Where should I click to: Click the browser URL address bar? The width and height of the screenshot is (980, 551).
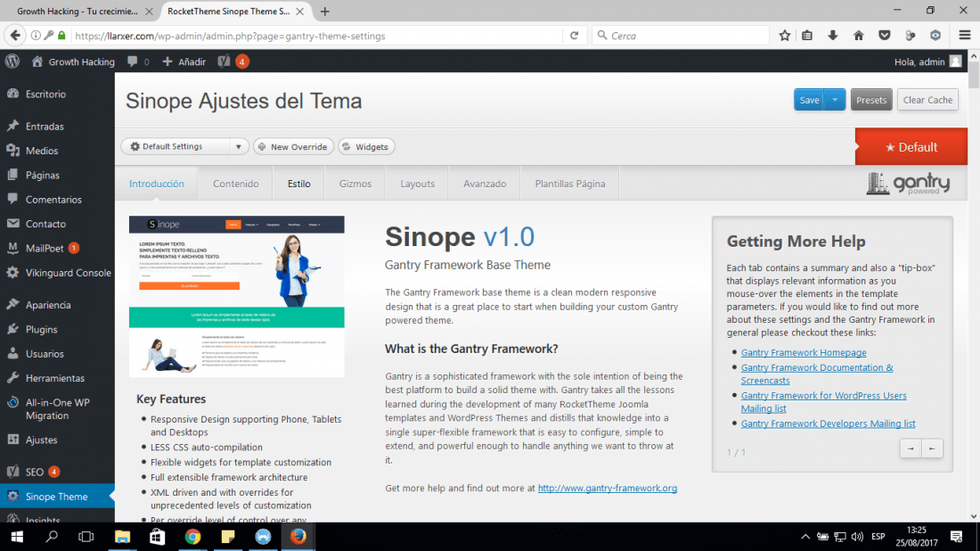[317, 36]
